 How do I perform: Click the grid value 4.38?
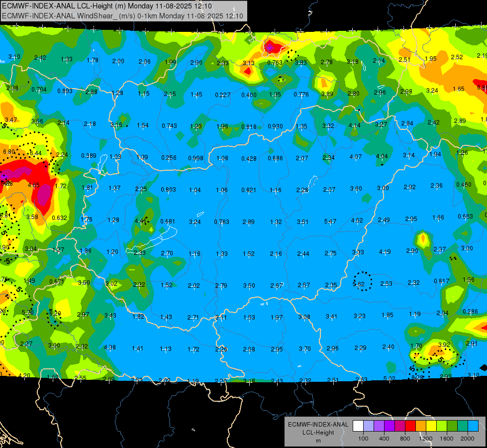tap(110, 347)
